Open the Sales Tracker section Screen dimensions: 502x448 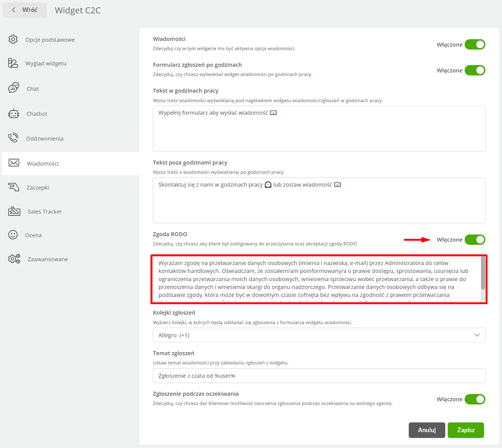click(45, 212)
